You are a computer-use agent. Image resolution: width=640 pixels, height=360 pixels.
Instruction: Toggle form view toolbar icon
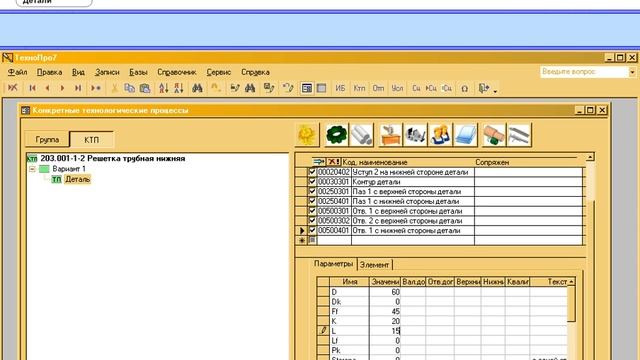coord(307,88)
